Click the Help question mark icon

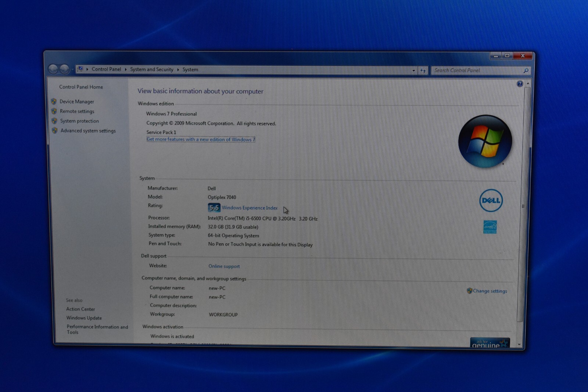pos(520,84)
